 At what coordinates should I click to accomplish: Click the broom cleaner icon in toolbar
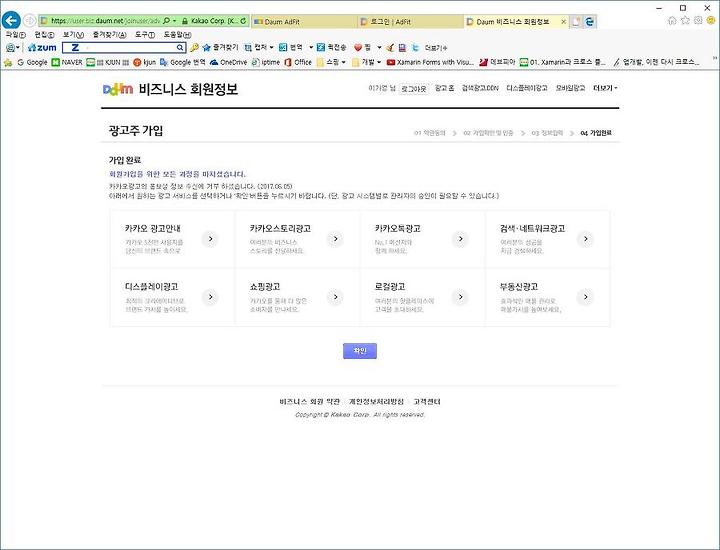[390, 47]
